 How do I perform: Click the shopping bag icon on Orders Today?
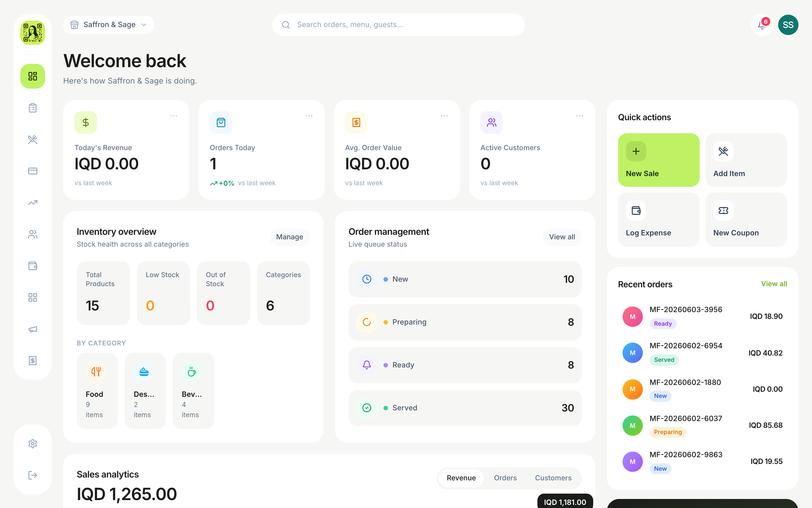click(221, 123)
